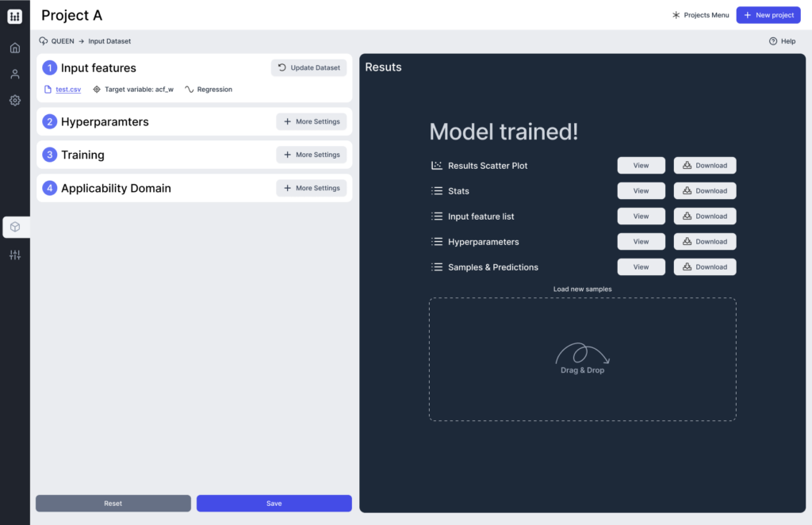Viewport: 812px width, 525px height.
Task: View the Results Scatter Plot
Action: [641, 166]
